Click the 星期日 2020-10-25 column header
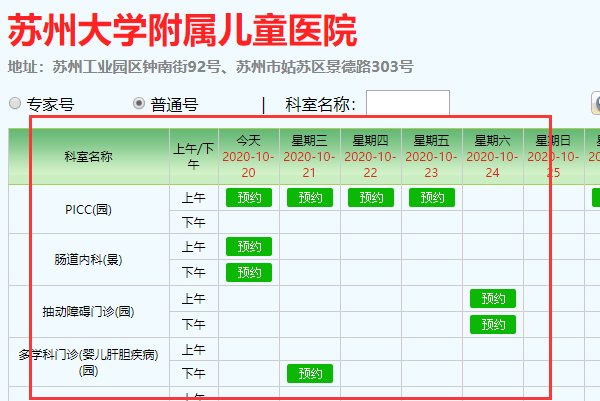600x401 pixels. (553, 156)
